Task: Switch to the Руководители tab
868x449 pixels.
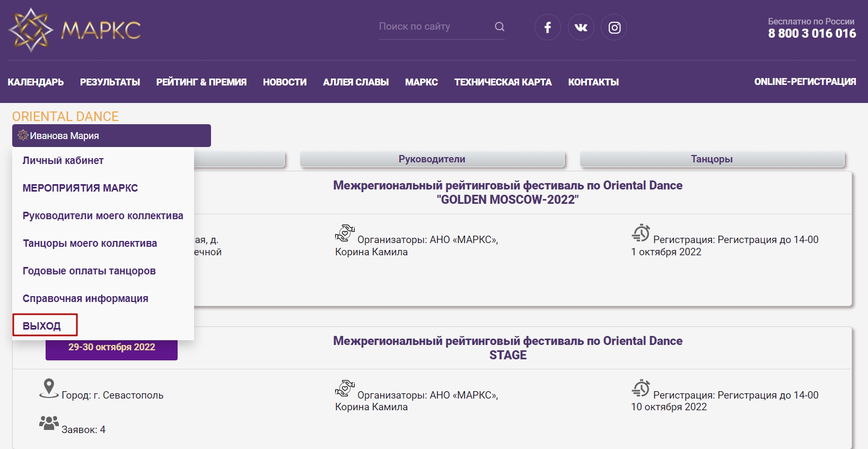Action: (x=432, y=159)
